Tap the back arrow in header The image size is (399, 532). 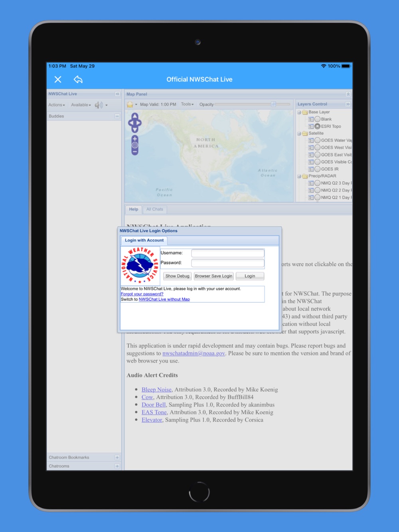(x=78, y=79)
